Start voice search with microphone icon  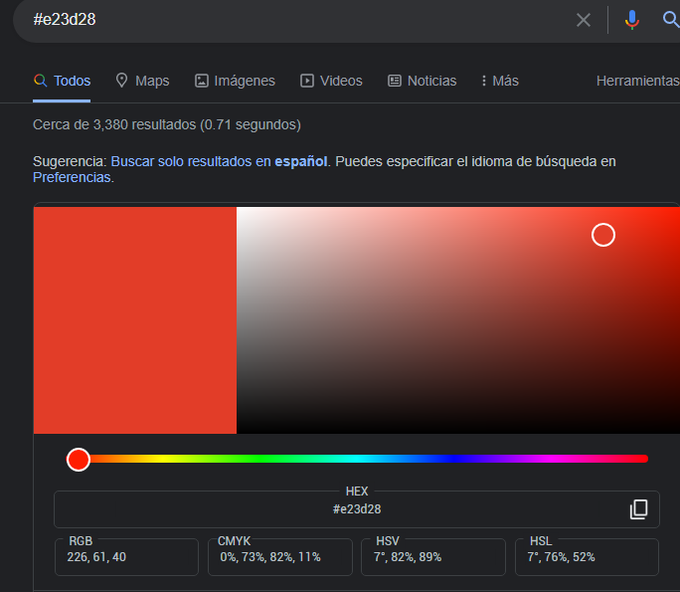pos(632,20)
